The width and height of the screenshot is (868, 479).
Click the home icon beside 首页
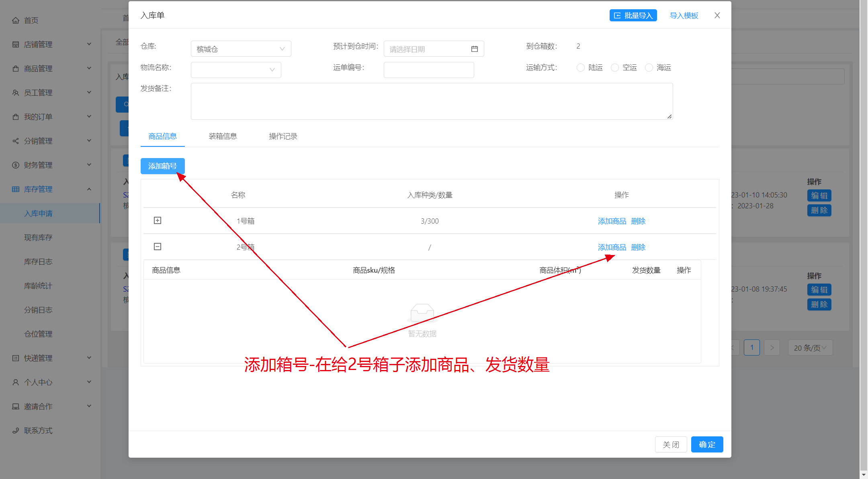click(16, 21)
